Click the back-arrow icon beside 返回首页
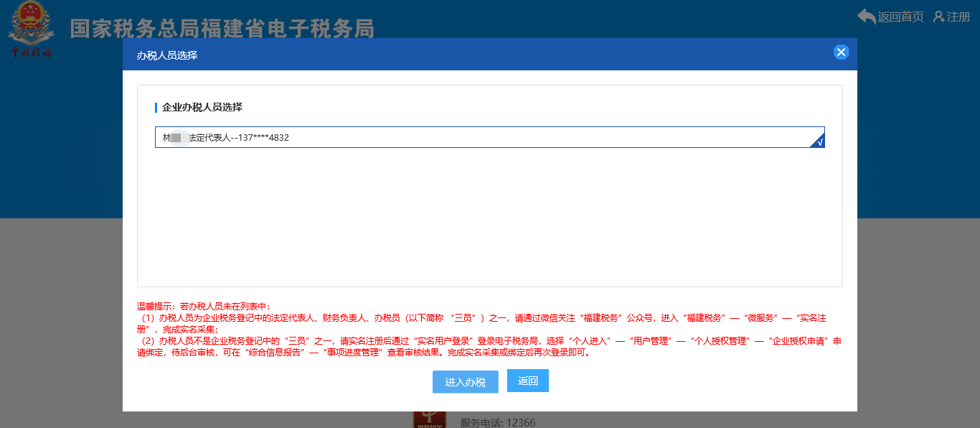This screenshot has height=428, width=980. click(864, 17)
